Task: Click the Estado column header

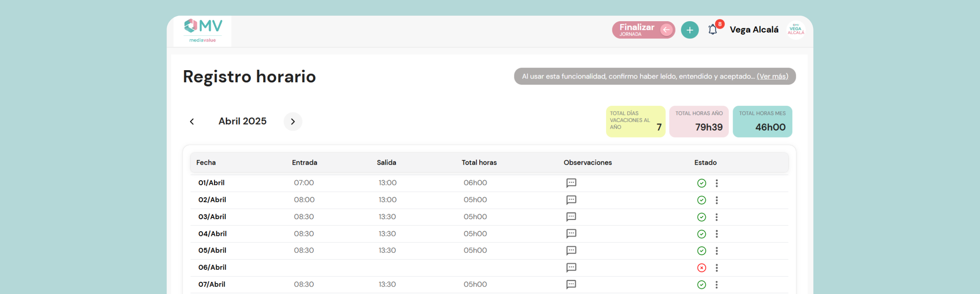Action: [706, 163]
